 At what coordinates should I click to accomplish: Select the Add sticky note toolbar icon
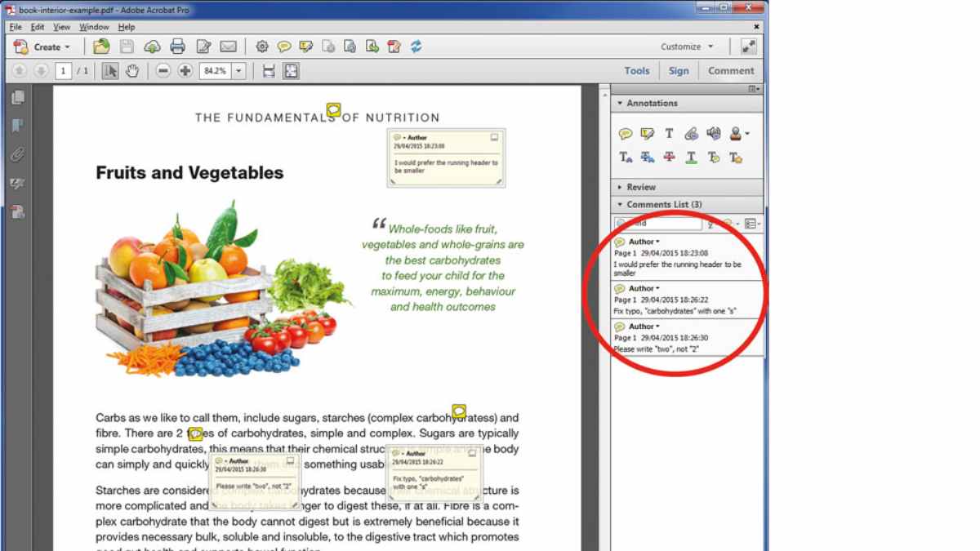pos(284,47)
